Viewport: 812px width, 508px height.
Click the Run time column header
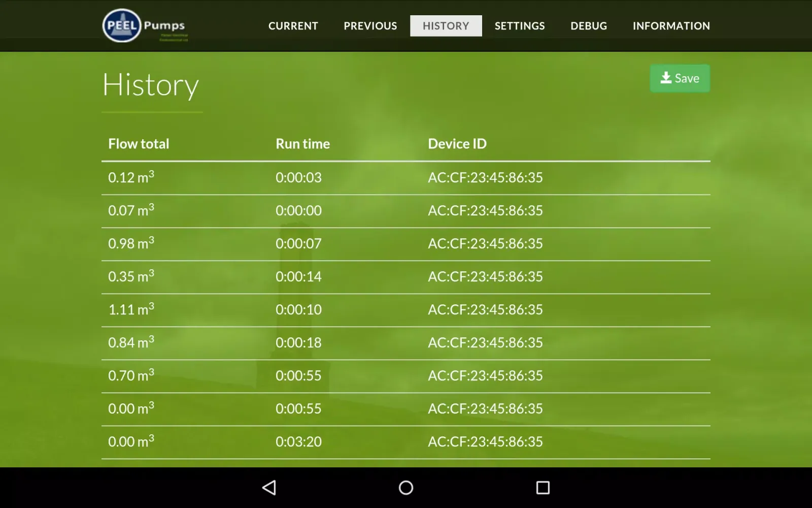coord(302,144)
